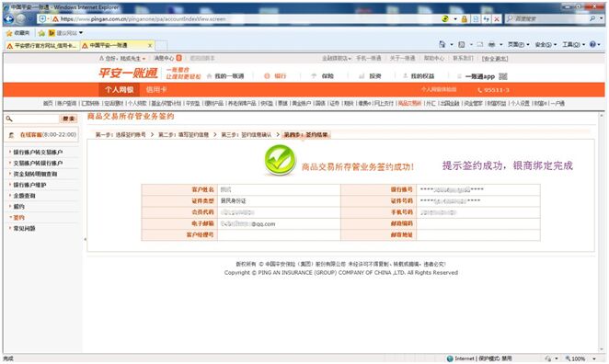
Task: Click the 保险 umbrella icon in top navigation
Action: click(314, 76)
